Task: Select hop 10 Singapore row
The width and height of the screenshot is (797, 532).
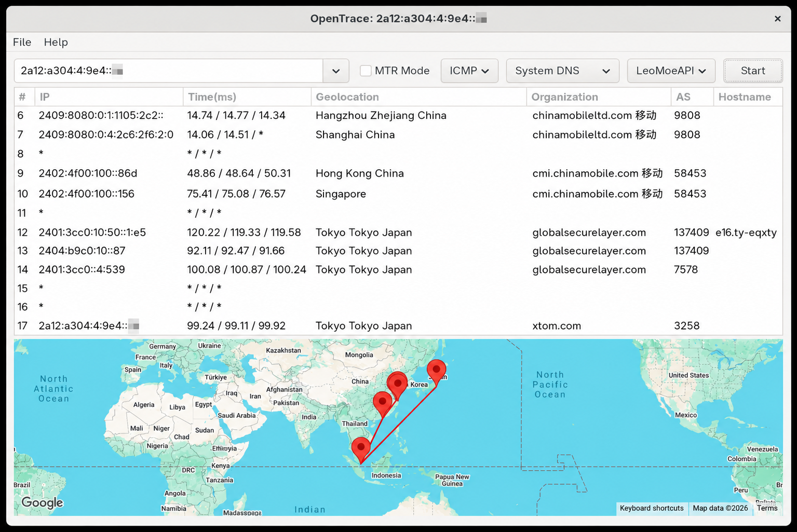Action: point(398,194)
